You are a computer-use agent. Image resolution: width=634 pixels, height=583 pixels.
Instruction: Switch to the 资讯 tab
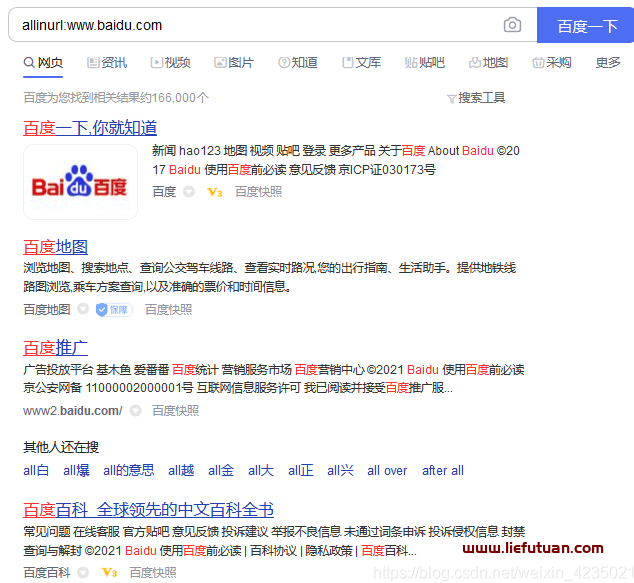[107, 63]
